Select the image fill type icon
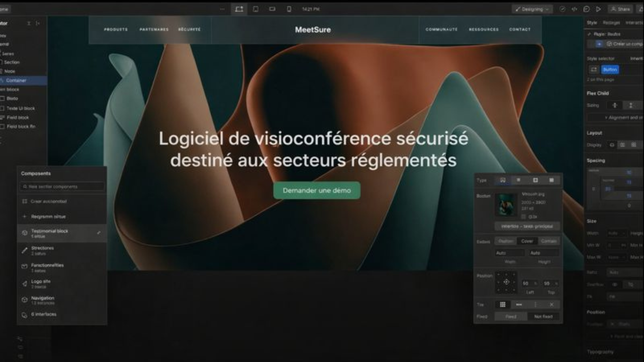 click(503, 180)
